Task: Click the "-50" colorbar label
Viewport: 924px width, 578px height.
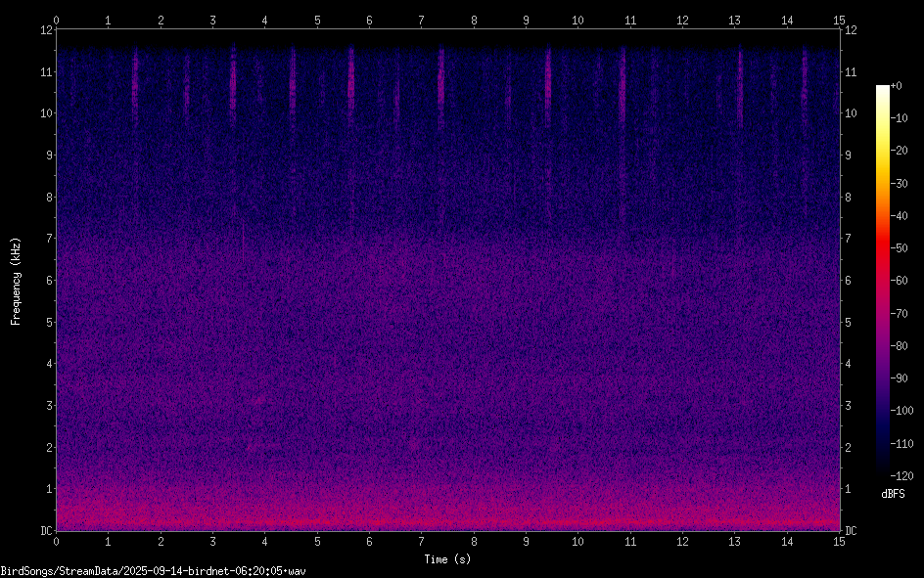Action: click(899, 248)
